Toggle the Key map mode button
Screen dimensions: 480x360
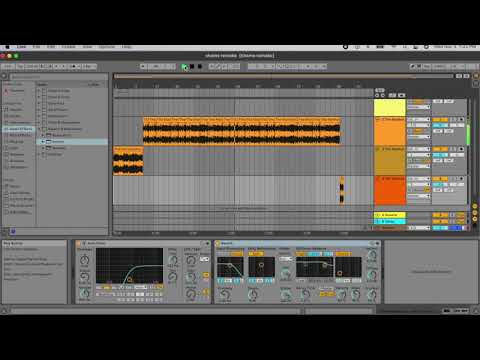427,67
